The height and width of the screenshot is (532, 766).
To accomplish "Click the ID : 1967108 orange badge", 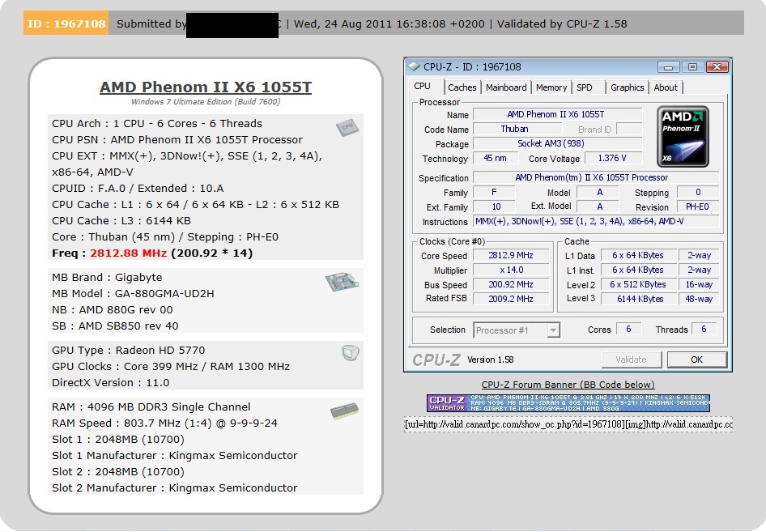I will 66,23.
